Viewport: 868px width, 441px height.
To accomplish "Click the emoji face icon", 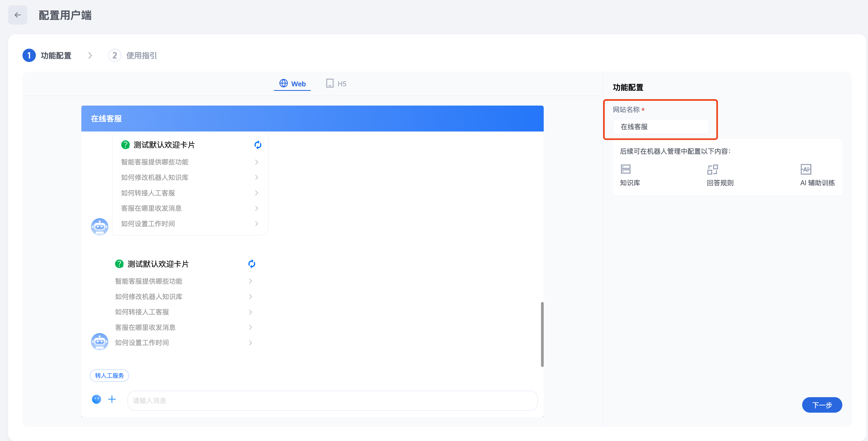I will pos(96,399).
